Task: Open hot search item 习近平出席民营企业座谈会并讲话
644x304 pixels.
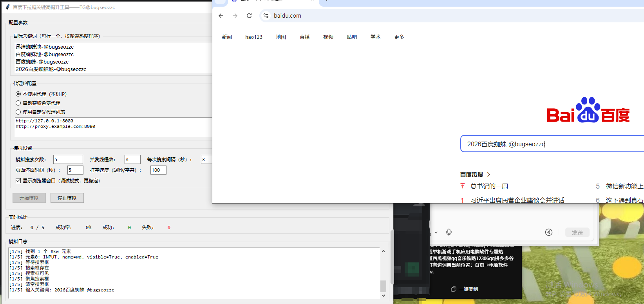Action: click(x=517, y=200)
